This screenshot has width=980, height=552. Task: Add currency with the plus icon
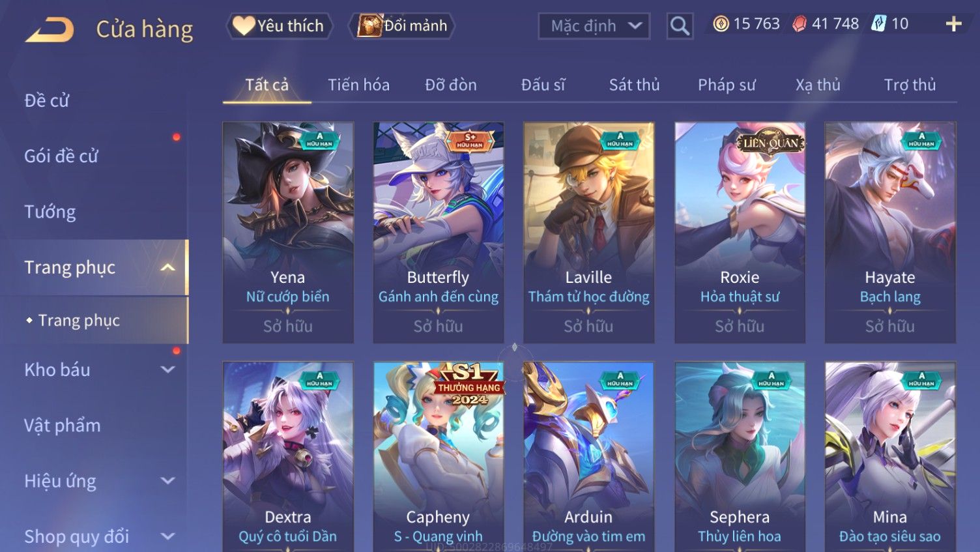click(953, 24)
